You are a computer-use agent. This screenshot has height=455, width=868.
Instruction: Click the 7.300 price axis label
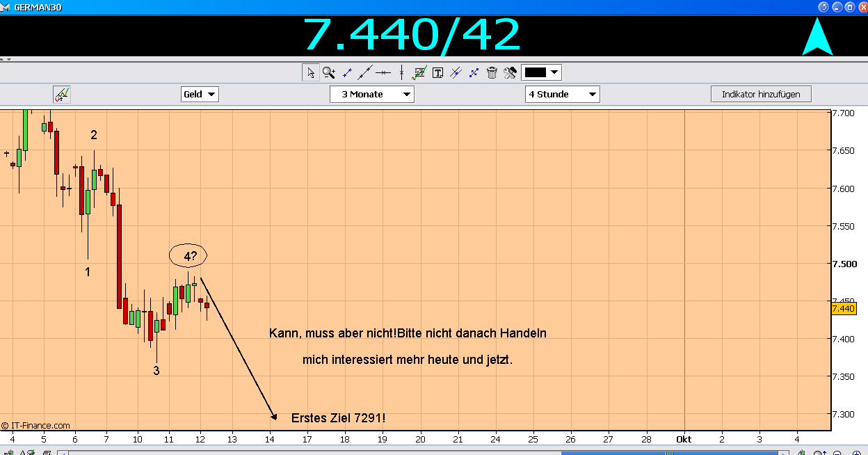click(x=844, y=414)
